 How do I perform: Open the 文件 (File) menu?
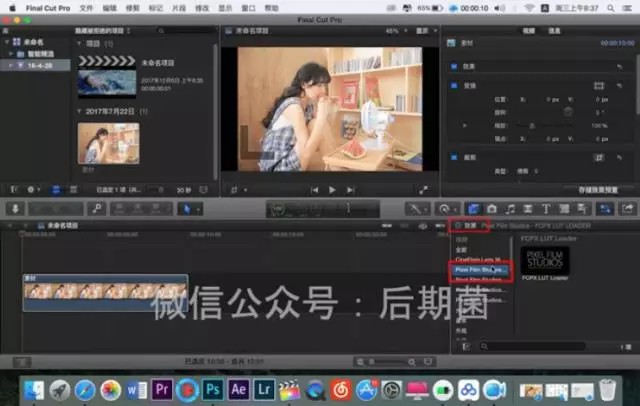pos(86,6)
